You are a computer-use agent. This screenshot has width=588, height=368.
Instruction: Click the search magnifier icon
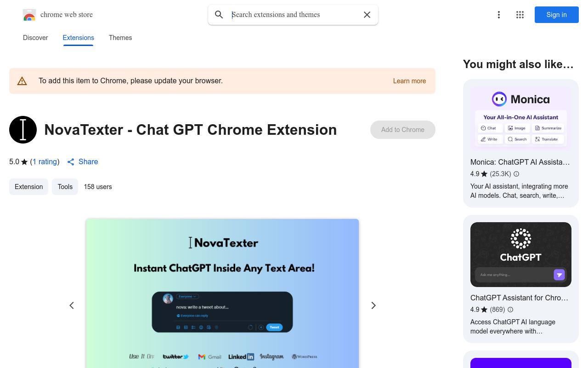point(219,15)
